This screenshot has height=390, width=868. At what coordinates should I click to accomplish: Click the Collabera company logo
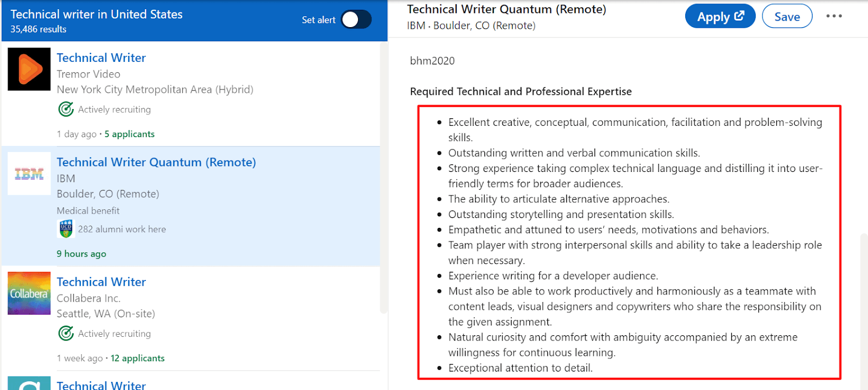point(29,293)
